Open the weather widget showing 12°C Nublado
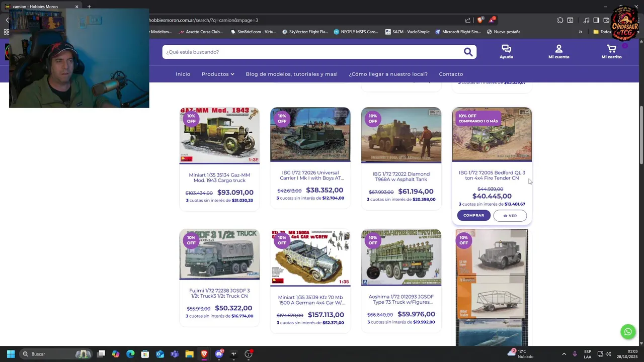Viewport: 644px width, 362px height. (x=521, y=354)
